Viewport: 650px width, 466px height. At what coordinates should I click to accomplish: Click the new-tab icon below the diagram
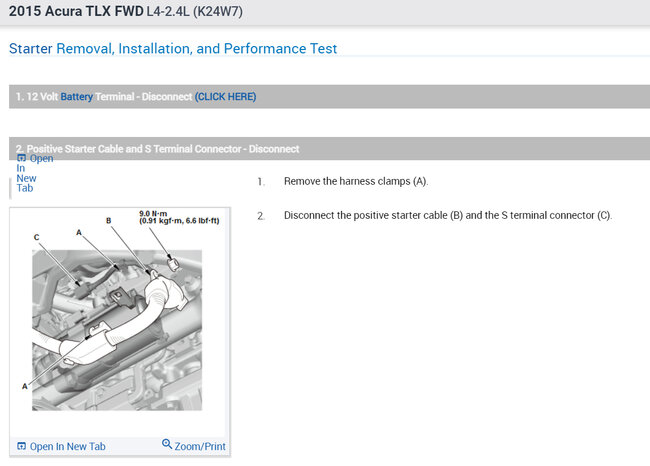click(22, 447)
